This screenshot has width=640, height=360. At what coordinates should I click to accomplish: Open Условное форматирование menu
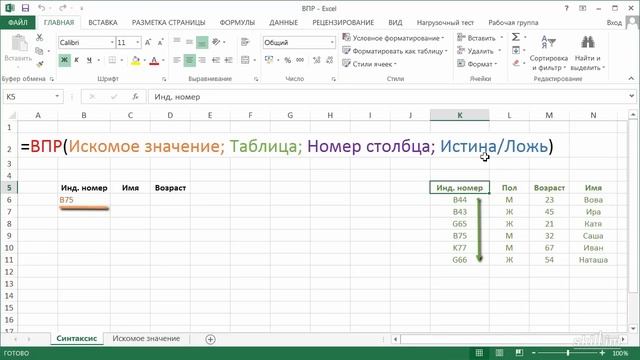click(x=393, y=38)
